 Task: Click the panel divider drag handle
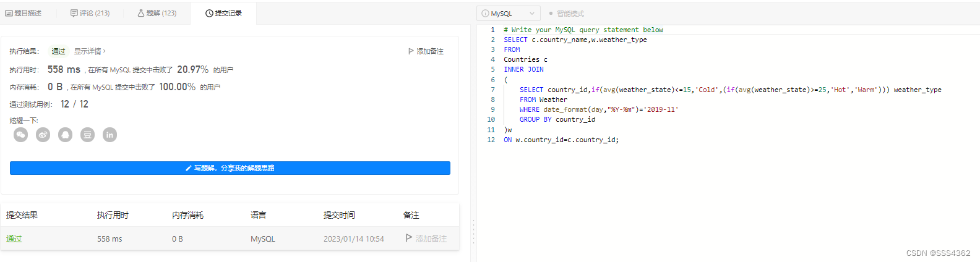pyautogui.click(x=473, y=232)
